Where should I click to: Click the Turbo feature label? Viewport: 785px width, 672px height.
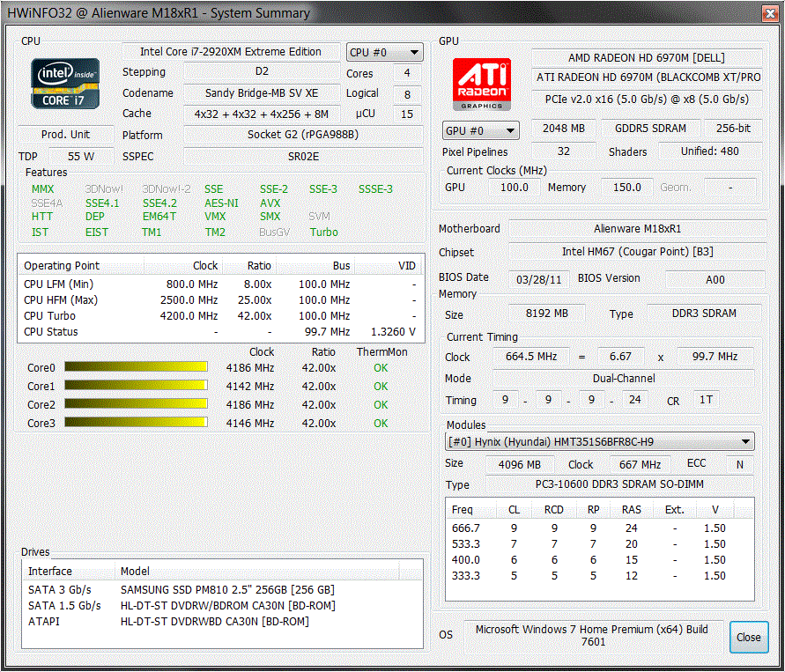324,233
